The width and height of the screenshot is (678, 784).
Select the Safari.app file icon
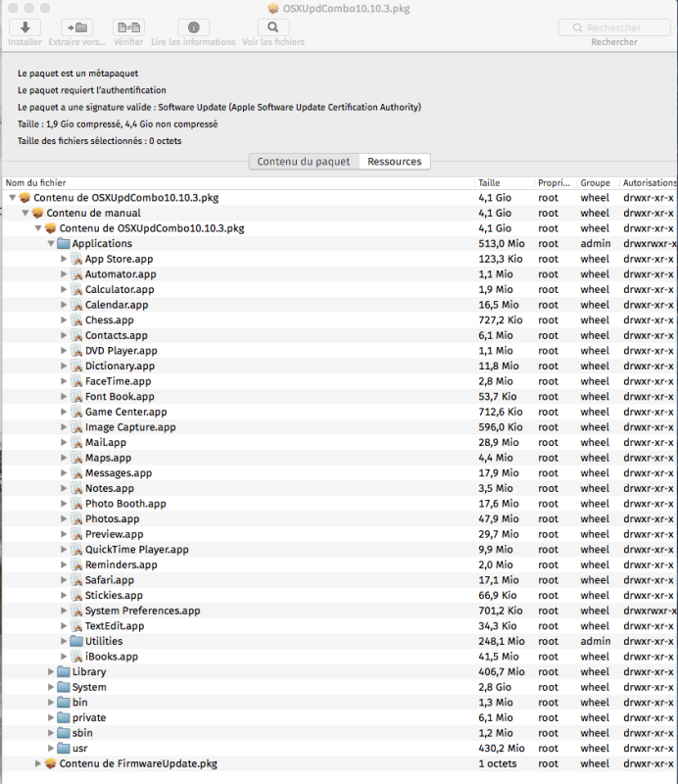pyautogui.click(x=76, y=580)
